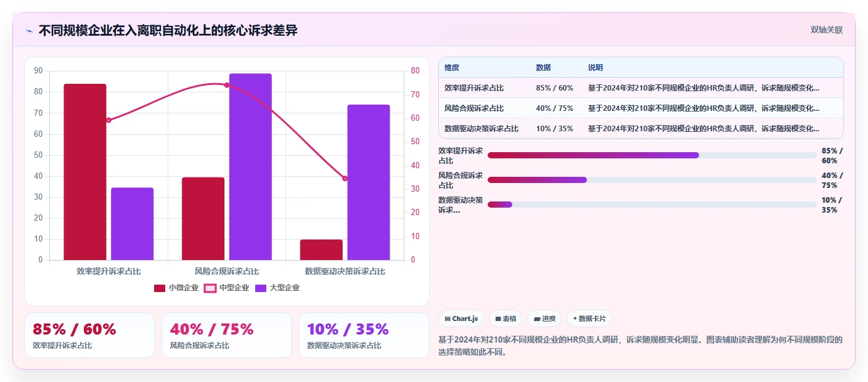The width and height of the screenshot is (868, 382).
Task: Select the 数据驱动决策诉求占比 table row cell
Action: (481, 129)
